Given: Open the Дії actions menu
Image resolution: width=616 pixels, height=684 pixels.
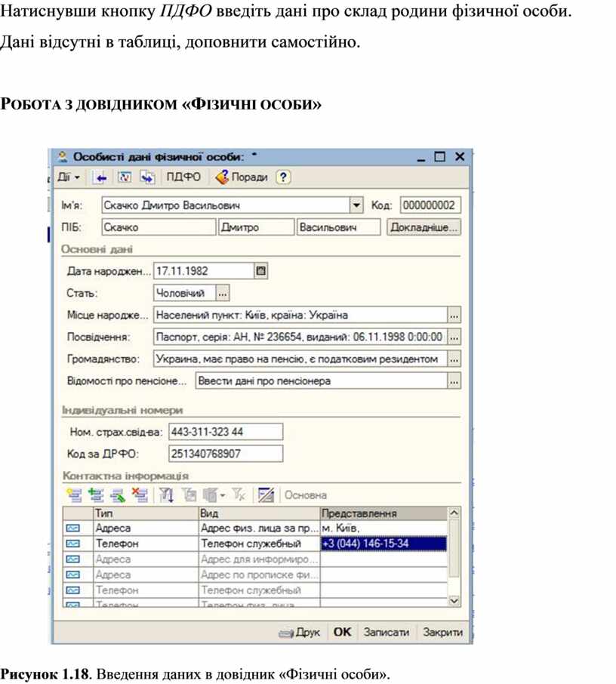Looking at the screenshot, I should tap(69, 177).
